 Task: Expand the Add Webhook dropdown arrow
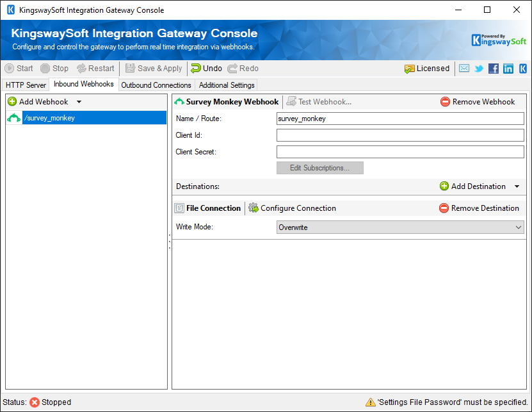coord(79,102)
